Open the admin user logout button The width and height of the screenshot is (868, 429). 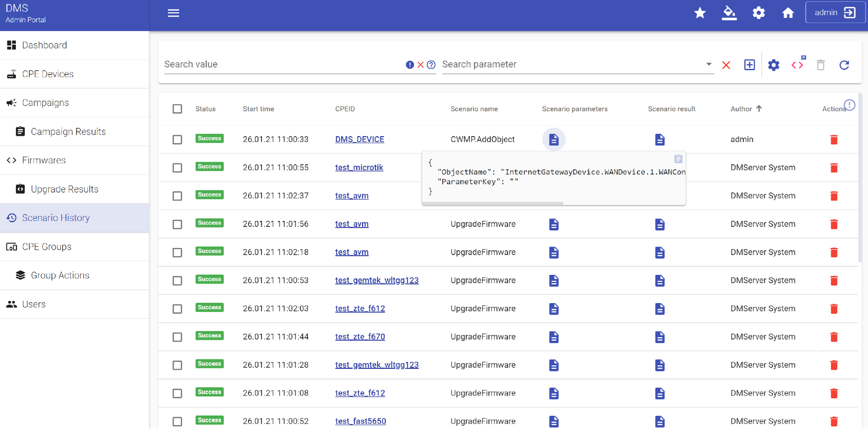click(835, 13)
